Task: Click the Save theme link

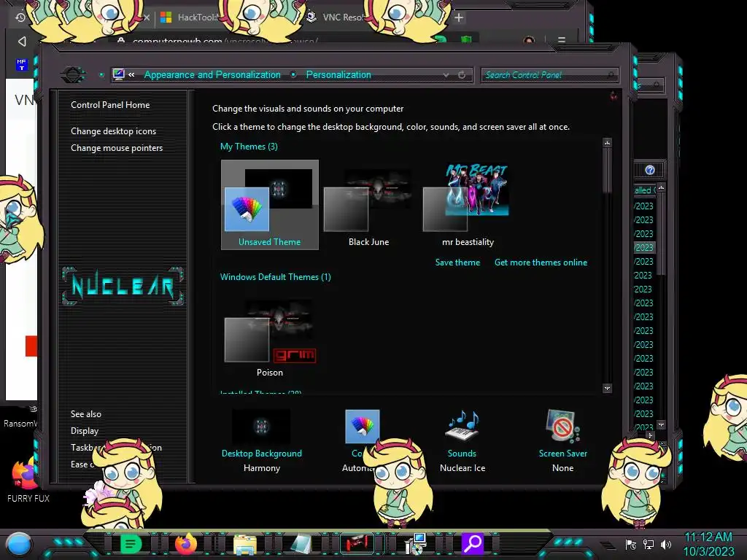Action: coord(457,262)
